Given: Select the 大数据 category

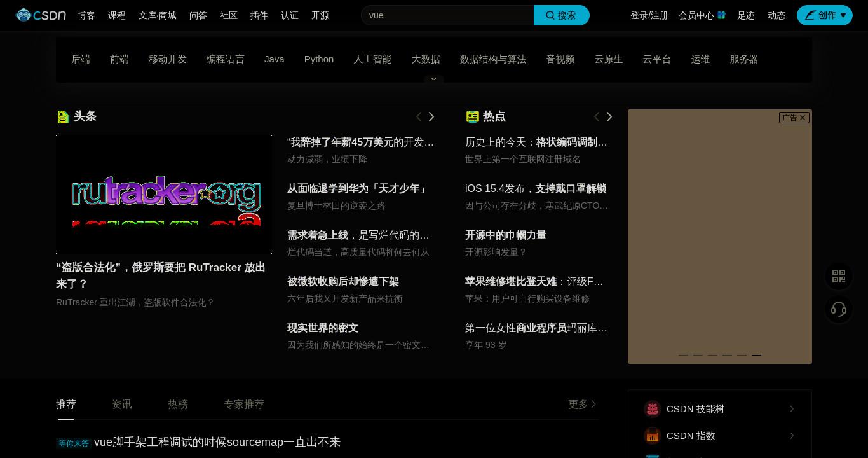Looking at the screenshot, I should [426, 59].
